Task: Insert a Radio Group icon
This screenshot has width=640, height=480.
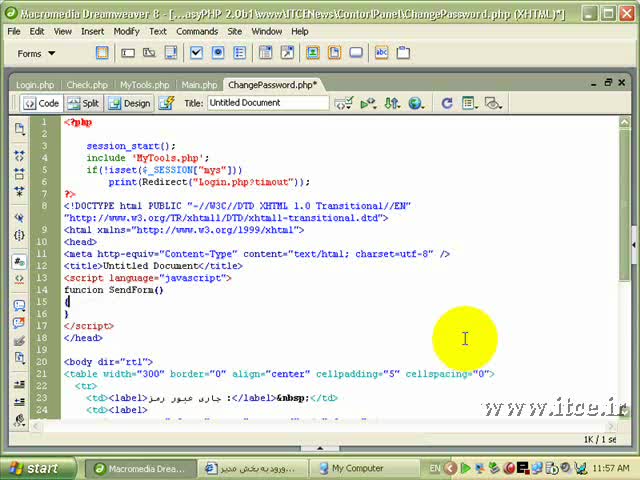Action: click(x=240, y=53)
